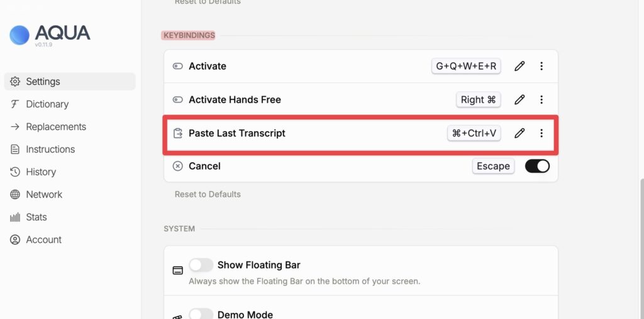Click the Paste Last Transcript clipboard icon
This screenshot has height=319, width=644.
click(178, 133)
